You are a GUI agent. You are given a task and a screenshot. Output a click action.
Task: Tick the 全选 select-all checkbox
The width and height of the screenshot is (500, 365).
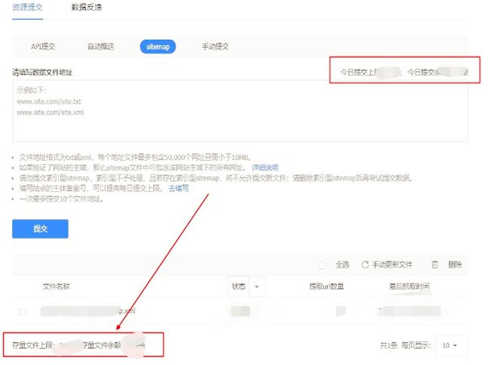tap(323, 265)
